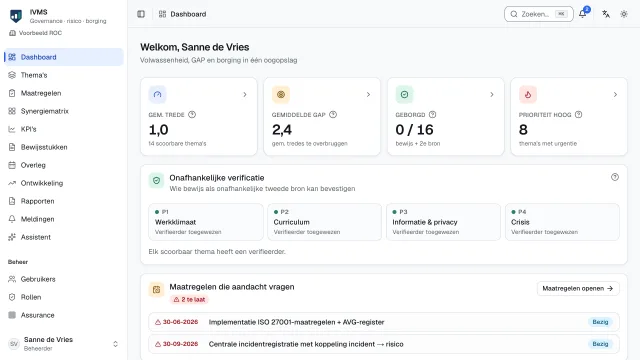Open the notifications bell
Viewport: 640px width, 360px height.
tap(582, 14)
